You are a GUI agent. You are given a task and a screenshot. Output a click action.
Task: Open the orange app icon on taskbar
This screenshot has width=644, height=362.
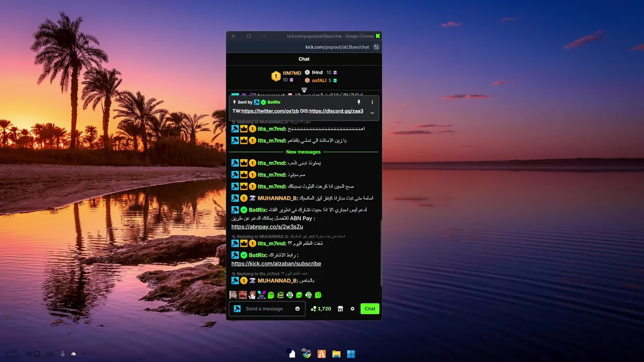coord(321,354)
